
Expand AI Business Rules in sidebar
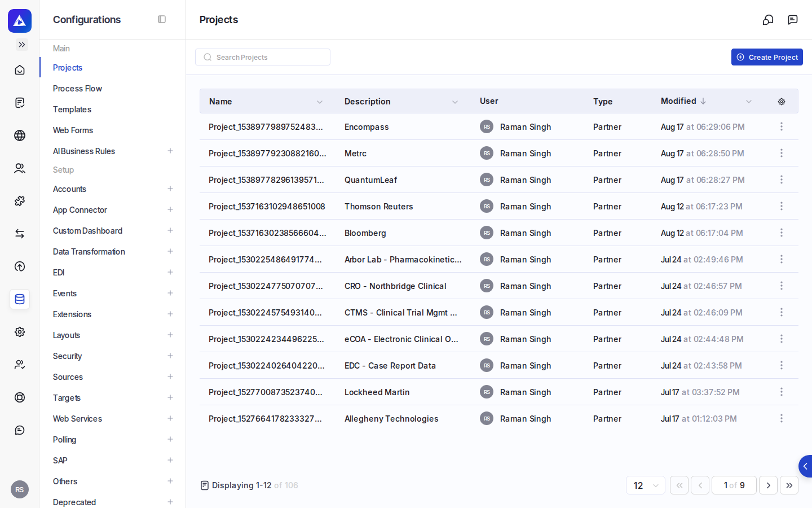[170, 151]
